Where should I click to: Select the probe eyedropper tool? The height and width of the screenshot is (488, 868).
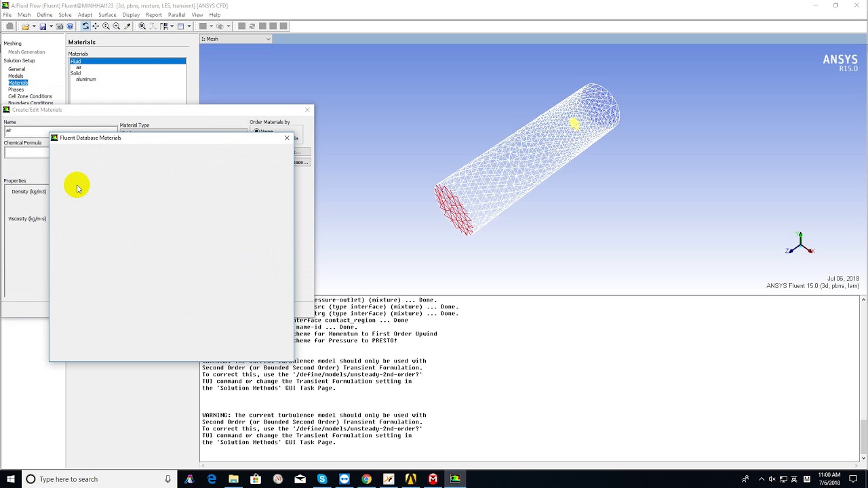(x=127, y=26)
